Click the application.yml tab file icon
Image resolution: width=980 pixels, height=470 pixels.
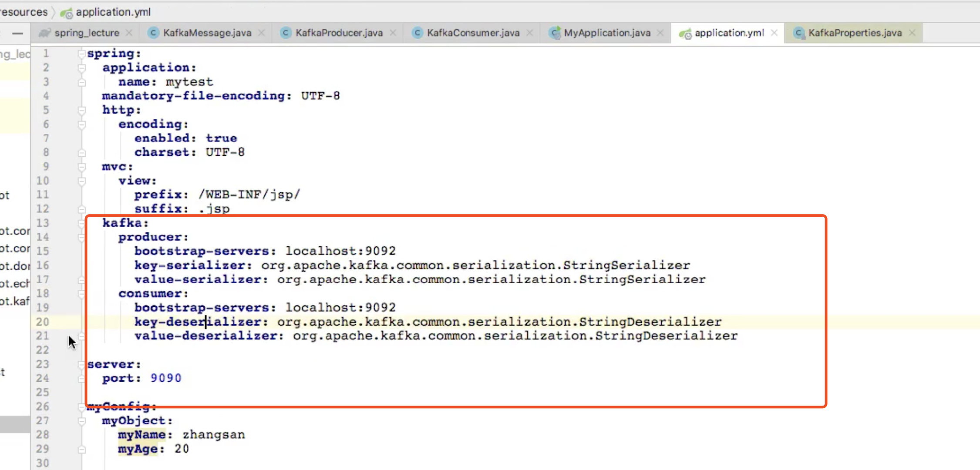tap(685, 34)
